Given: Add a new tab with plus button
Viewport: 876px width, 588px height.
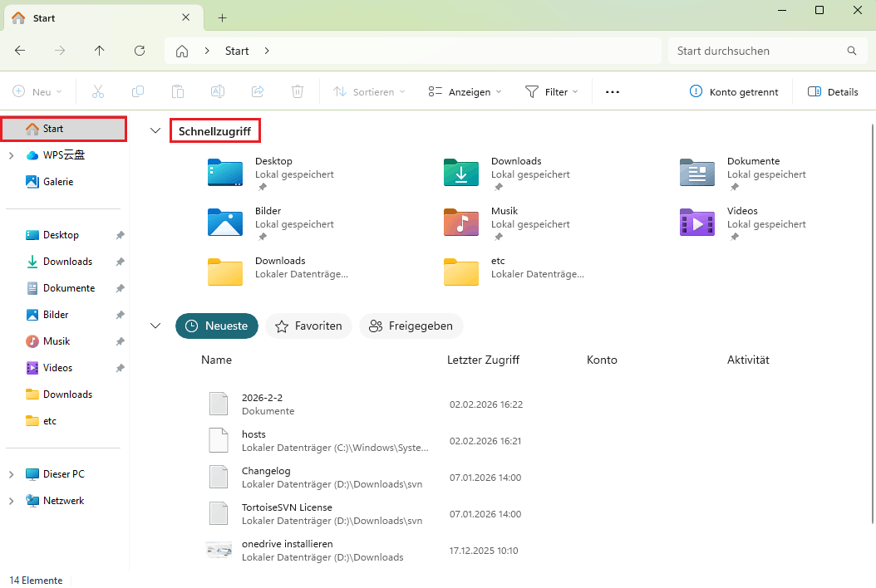Looking at the screenshot, I should (222, 17).
